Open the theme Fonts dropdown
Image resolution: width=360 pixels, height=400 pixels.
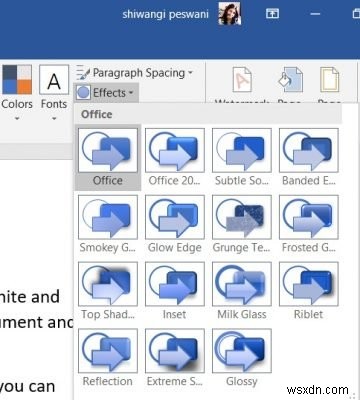pyautogui.click(x=54, y=93)
